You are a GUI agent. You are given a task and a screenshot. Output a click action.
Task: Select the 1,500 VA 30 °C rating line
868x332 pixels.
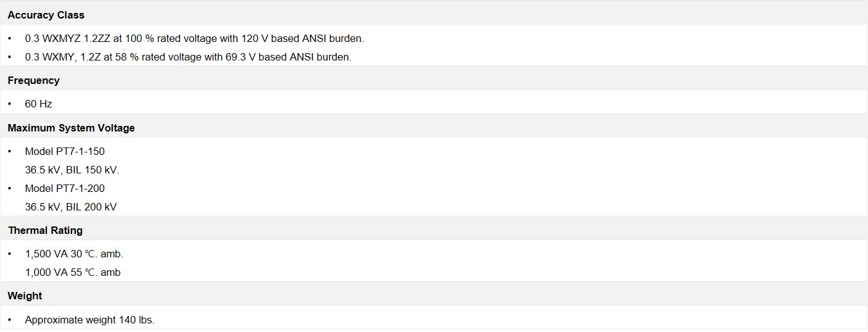(x=74, y=254)
